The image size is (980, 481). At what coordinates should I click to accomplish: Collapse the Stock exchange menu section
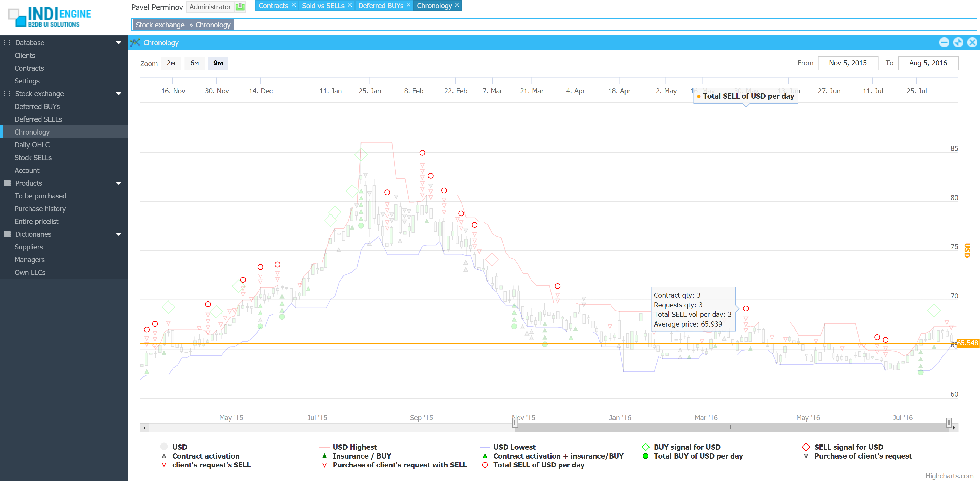pyautogui.click(x=118, y=94)
